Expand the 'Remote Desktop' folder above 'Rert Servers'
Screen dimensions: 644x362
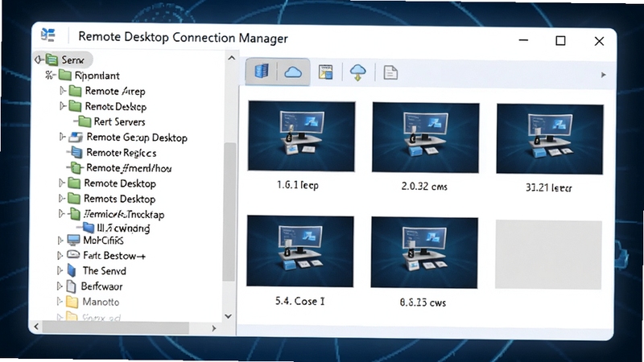pyautogui.click(x=63, y=106)
